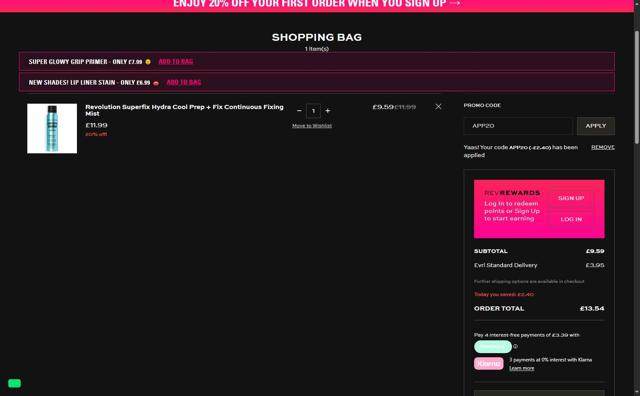Click the 'Yaas! Your code APP20' message
640x396 pixels.
tap(521, 151)
